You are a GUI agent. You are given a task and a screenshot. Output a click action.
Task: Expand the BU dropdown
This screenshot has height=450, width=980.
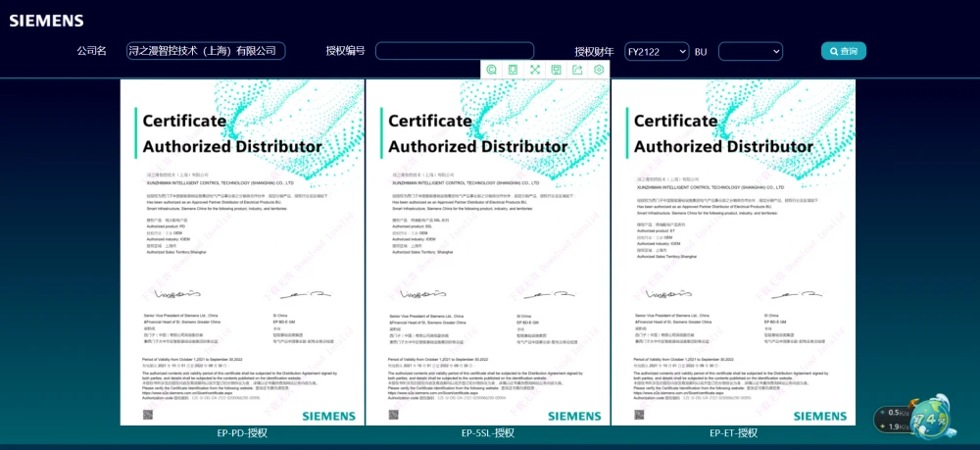pos(750,51)
